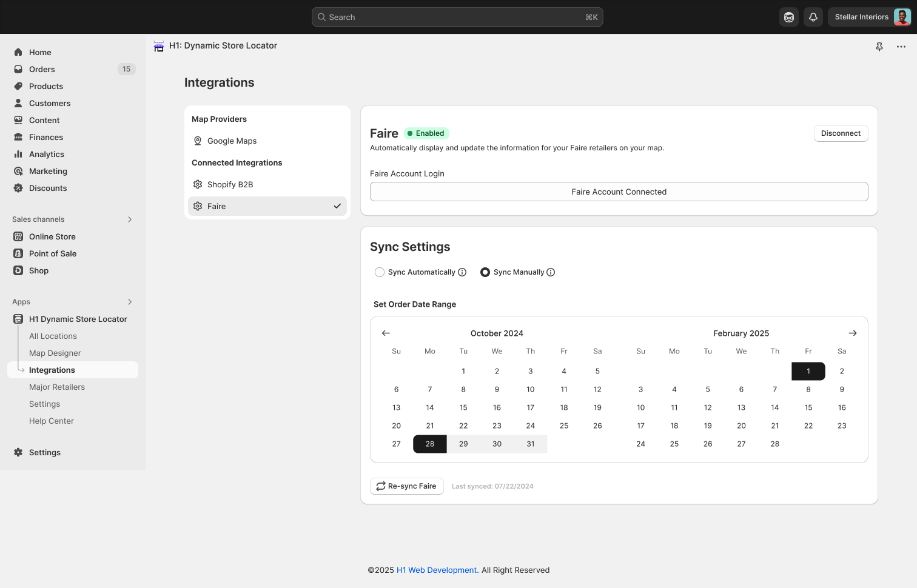Screen dimensions: 917x588
Task: Open the app's Settings submenu item
Action: point(44,404)
